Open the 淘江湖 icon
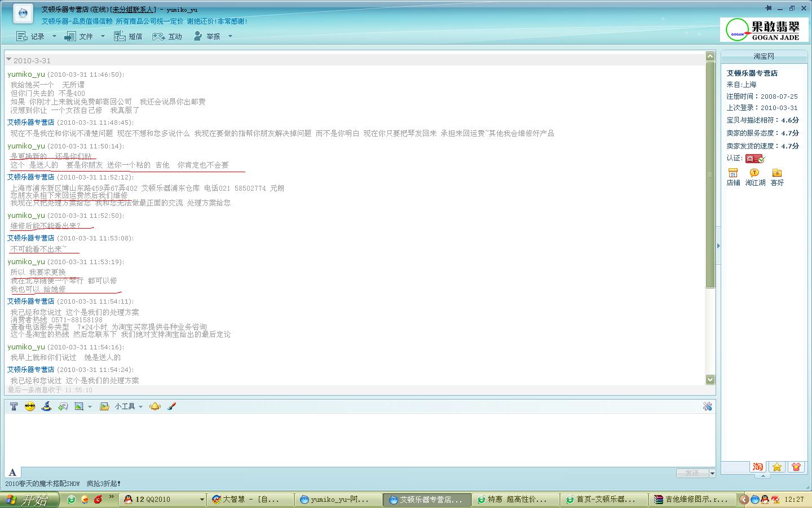This screenshot has width=812, height=508. (x=755, y=177)
